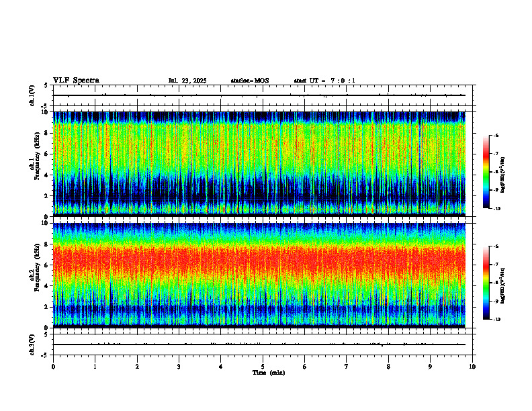This screenshot has height=411, width=532.
Task: Click the "6" kHz tick on ch.2 frequency axis
Action: tap(47, 265)
